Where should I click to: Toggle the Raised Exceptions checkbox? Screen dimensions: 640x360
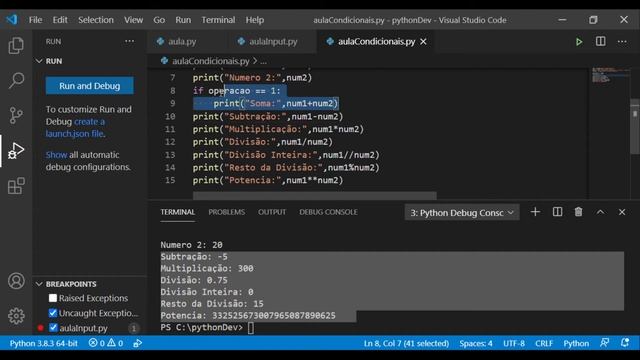click(53, 298)
